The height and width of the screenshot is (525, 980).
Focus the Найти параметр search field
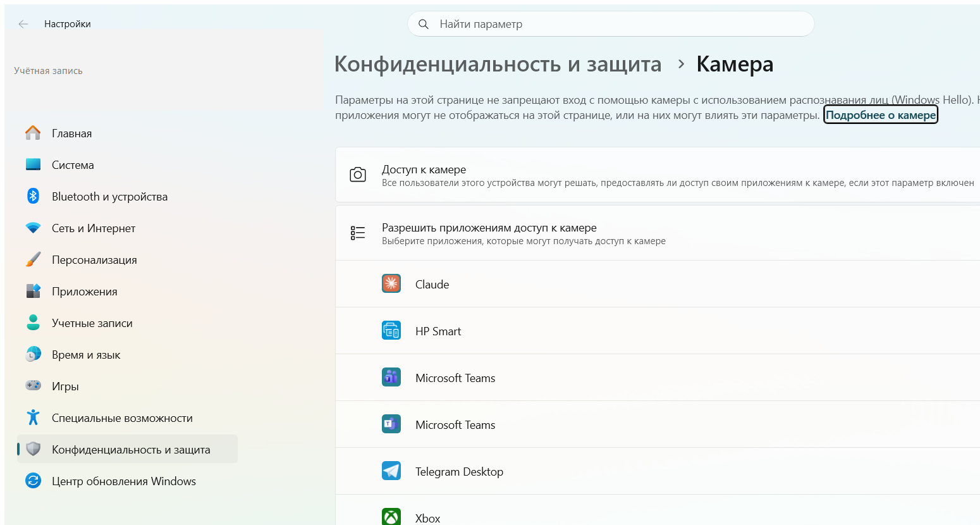(x=611, y=24)
